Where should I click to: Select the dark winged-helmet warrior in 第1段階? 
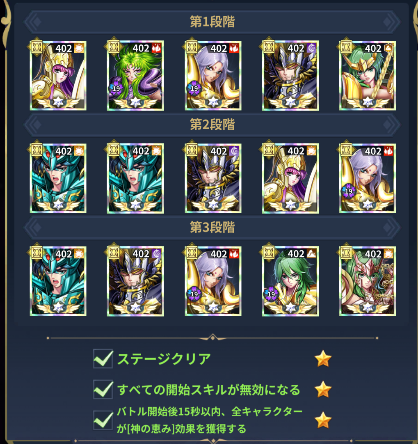point(290,76)
